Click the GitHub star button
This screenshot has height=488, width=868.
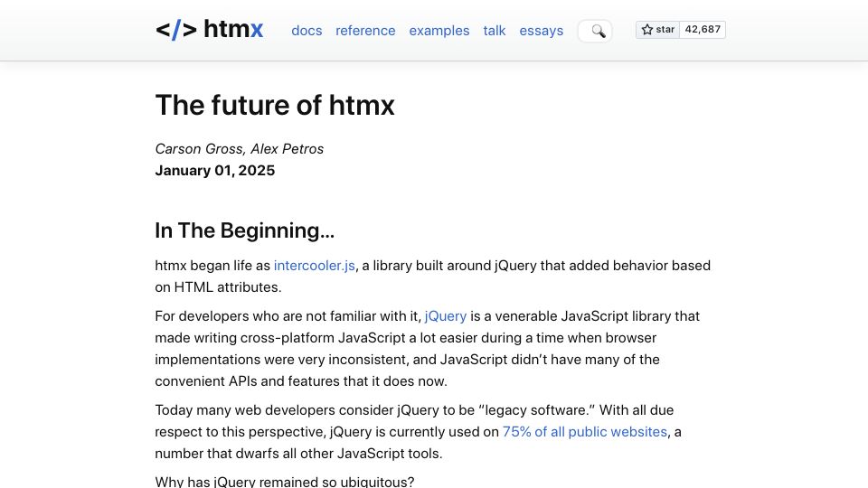pyautogui.click(x=657, y=30)
